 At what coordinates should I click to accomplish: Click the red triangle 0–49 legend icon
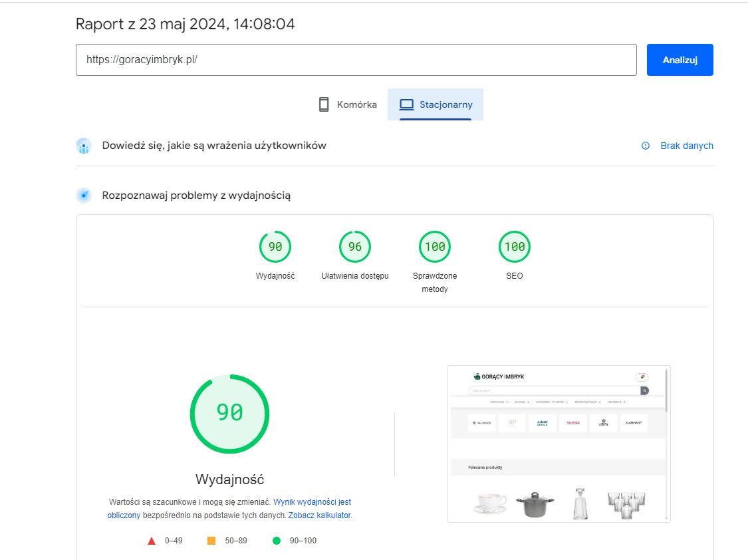[x=152, y=541]
